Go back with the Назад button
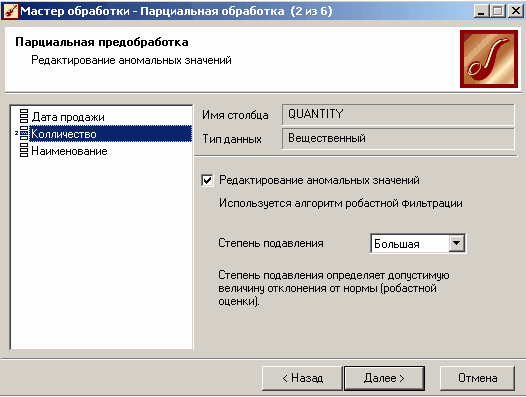The image size is (526, 397). 302,378
